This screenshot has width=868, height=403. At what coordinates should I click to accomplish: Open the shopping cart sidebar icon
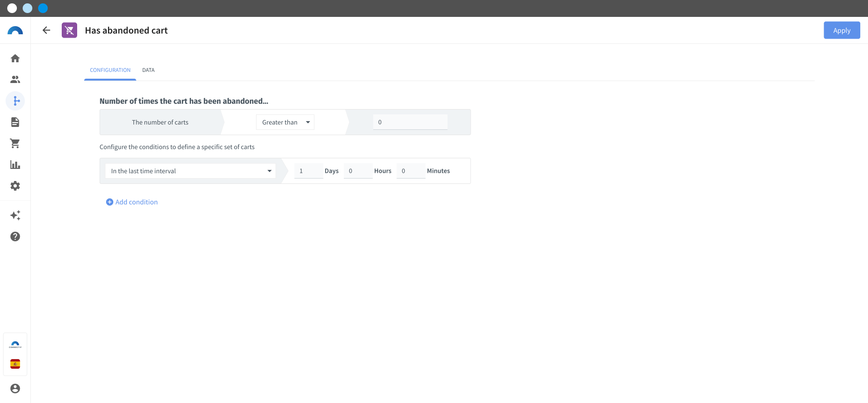point(15,143)
